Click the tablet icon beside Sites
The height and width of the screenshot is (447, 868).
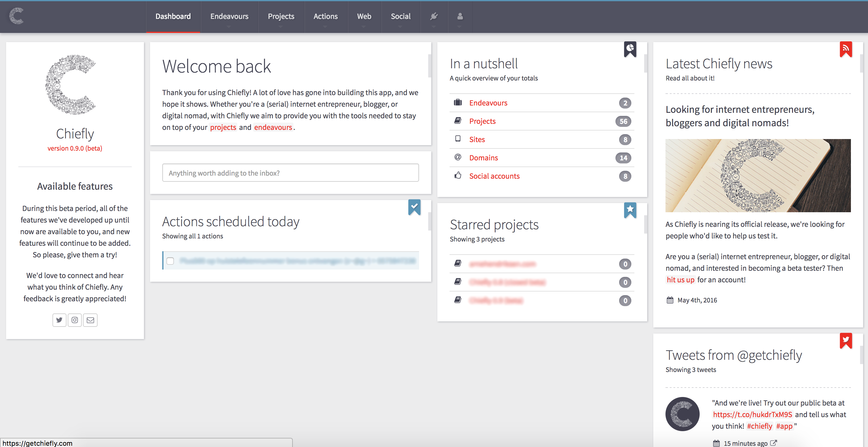[457, 138]
